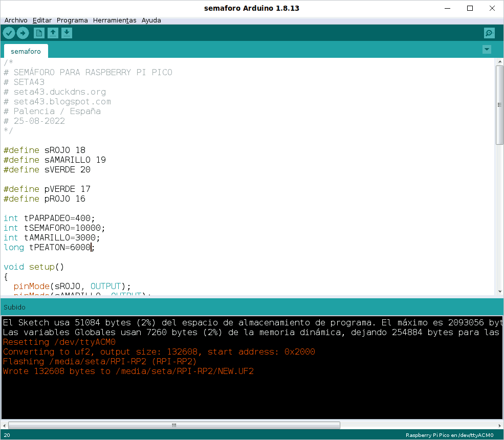
Task: Click the 'int tAMARILLO=3000;' line
Action: tap(52, 237)
